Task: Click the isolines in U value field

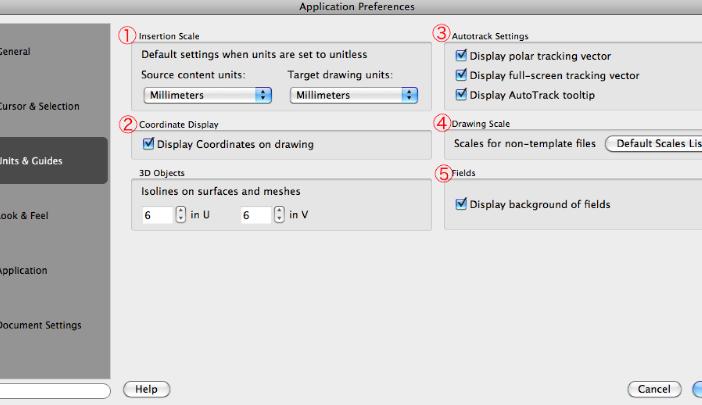Action: pos(157,215)
